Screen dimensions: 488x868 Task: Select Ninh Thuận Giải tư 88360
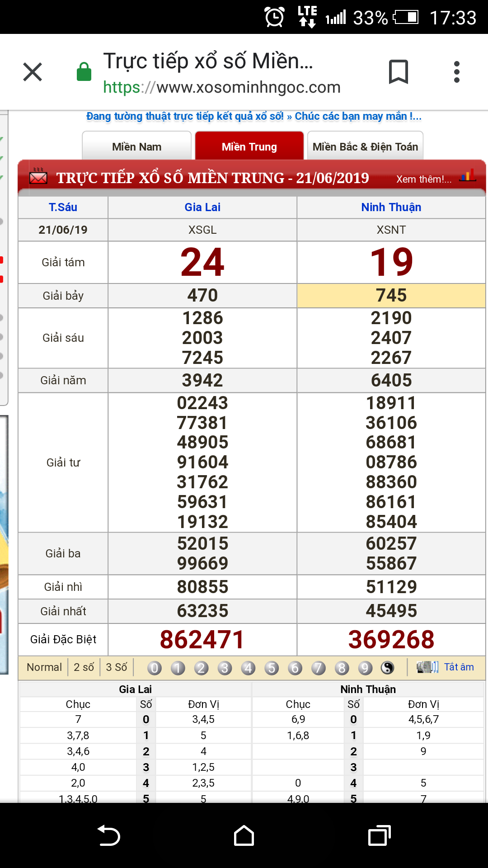pyautogui.click(x=391, y=482)
